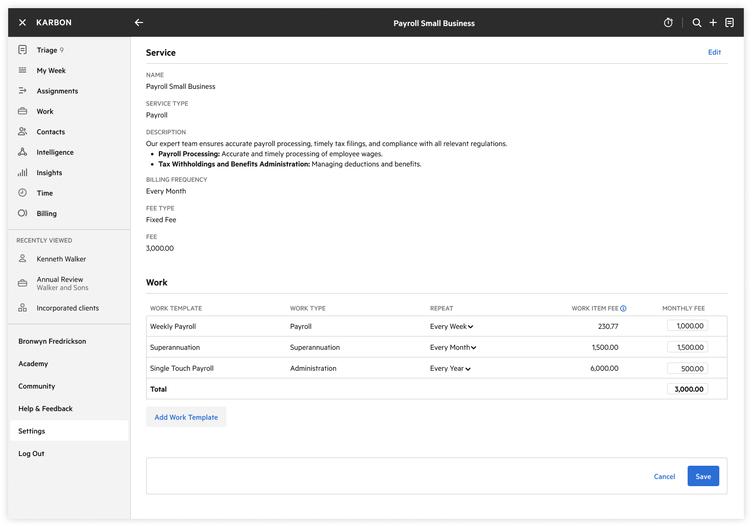752x527 pixels.
Task: Close the Karbon sidebar with X icon
Action: 22,23
